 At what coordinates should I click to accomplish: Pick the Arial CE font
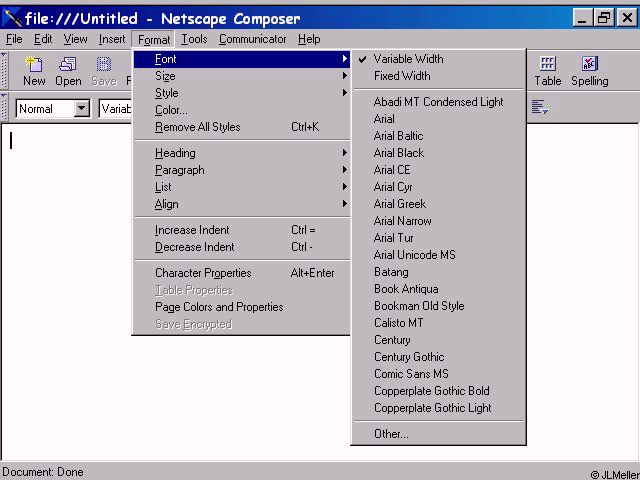point(438,170)
